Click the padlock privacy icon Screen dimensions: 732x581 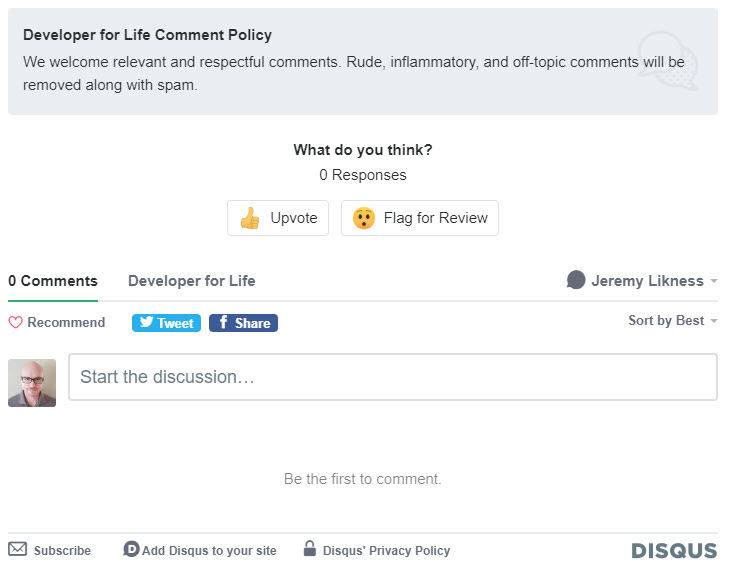(310, 548)
